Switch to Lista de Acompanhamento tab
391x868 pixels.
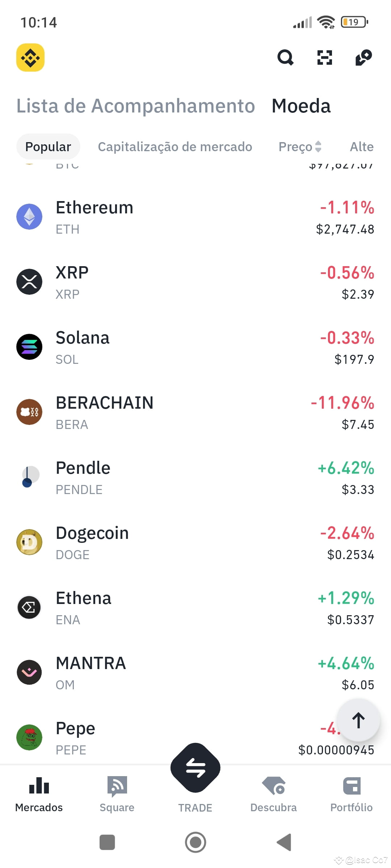(136, 106)
